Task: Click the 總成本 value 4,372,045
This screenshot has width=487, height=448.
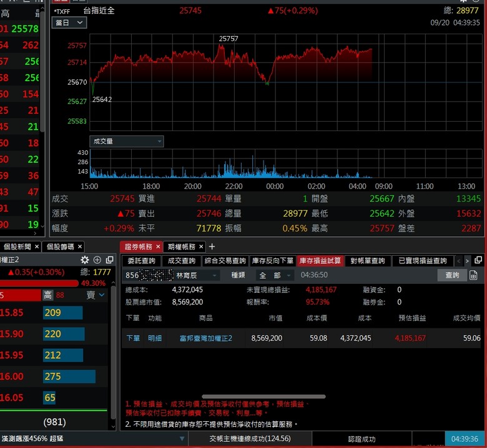Action: coord(187,290)
